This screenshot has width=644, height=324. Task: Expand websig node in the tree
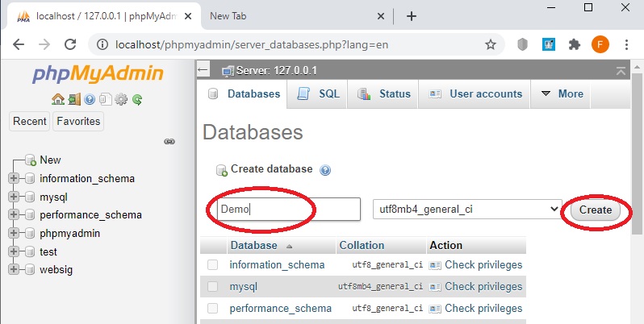pos(14,269)
